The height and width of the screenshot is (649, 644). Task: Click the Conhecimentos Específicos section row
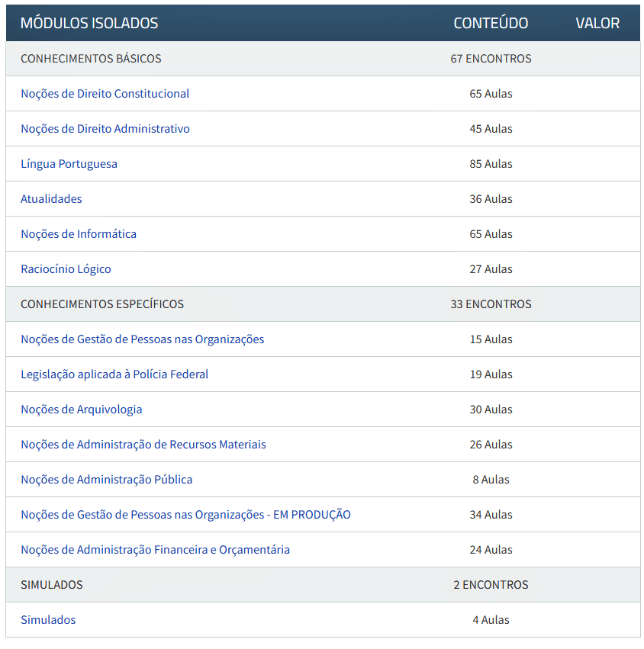coord(102,304)
